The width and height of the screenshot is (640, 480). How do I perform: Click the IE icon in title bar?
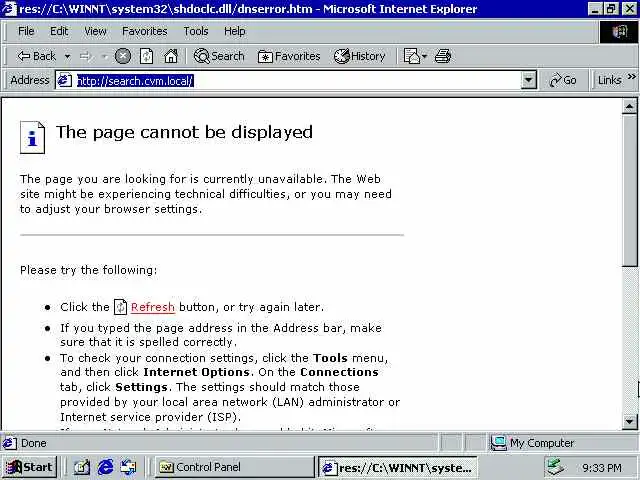[9, 9]
